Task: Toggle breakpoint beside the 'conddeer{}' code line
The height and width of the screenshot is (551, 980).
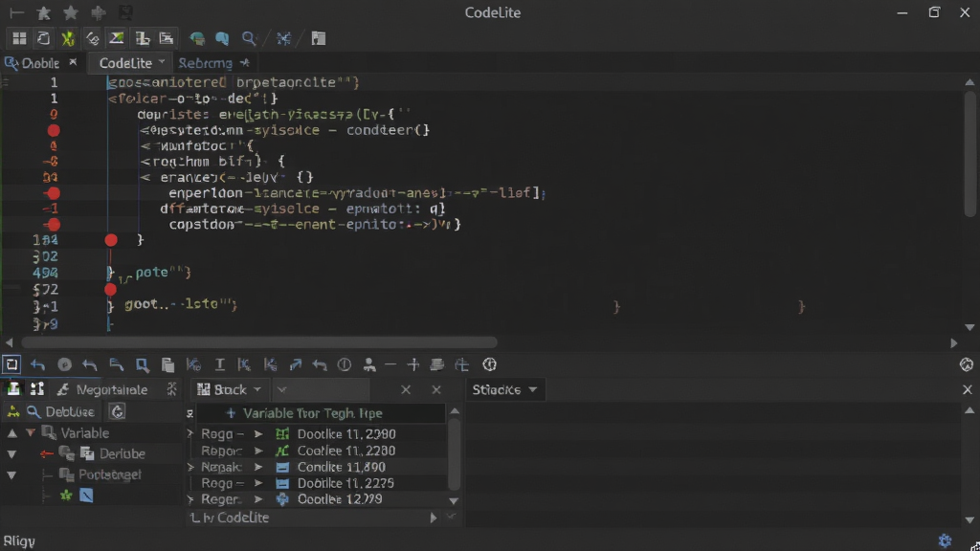Action: click(x=54, y=130)
